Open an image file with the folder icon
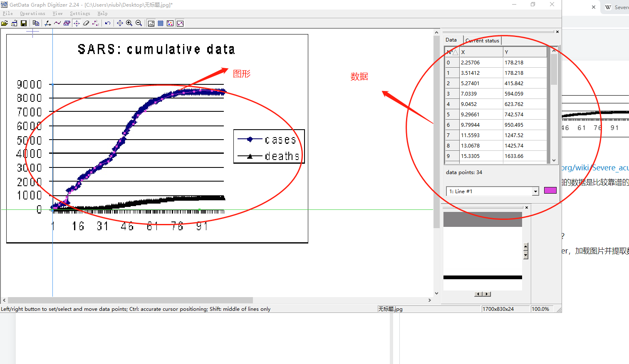629x364 pixels. point(5,23)
